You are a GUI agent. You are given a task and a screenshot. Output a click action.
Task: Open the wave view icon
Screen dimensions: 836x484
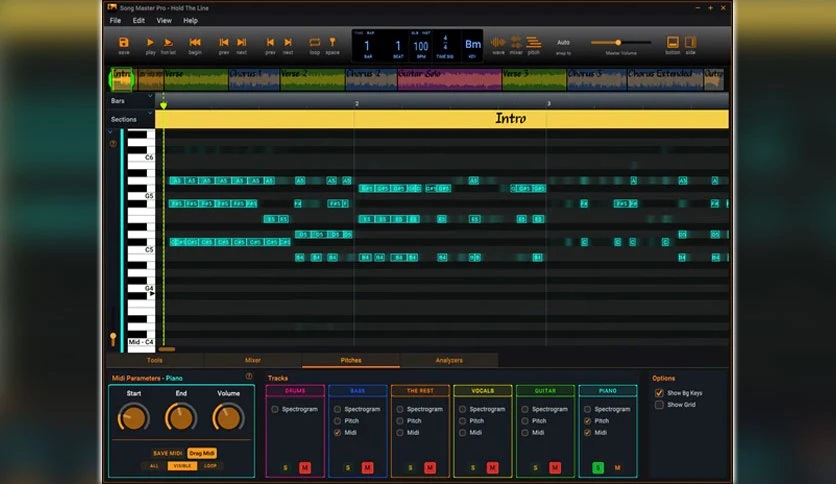click(498, 43)
